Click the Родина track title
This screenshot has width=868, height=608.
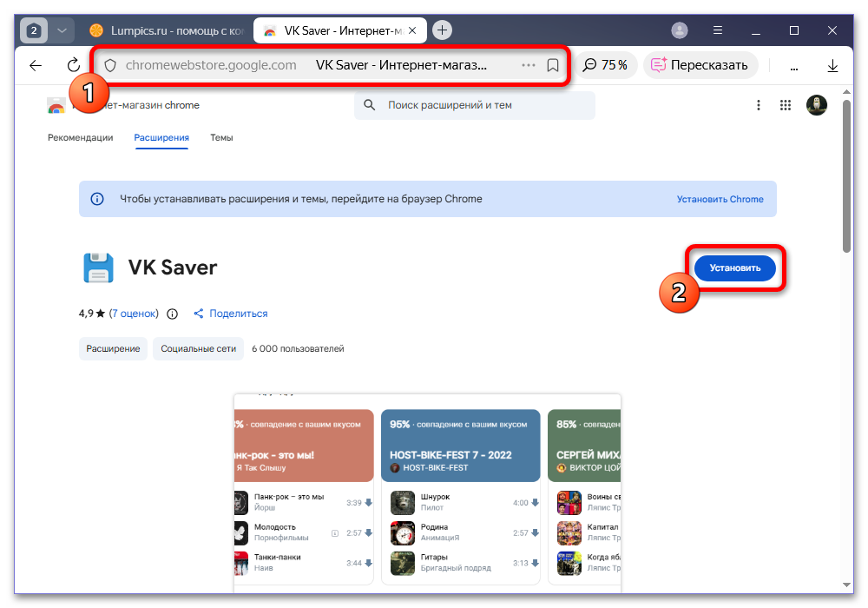434,526
